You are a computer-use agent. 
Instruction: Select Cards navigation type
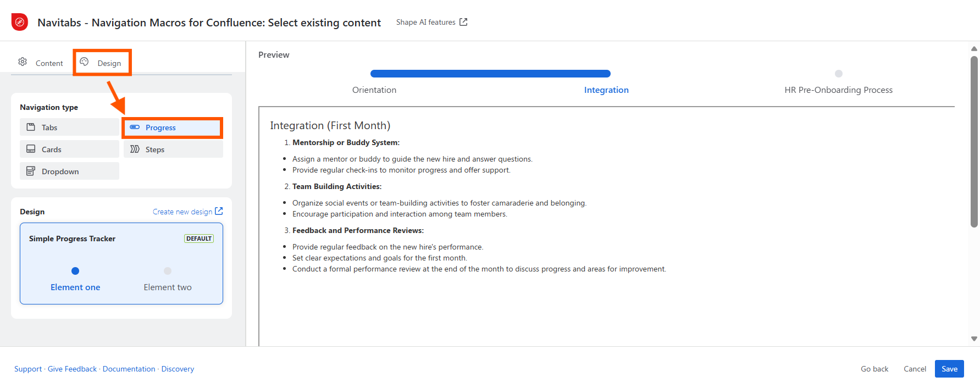point(69,149)
